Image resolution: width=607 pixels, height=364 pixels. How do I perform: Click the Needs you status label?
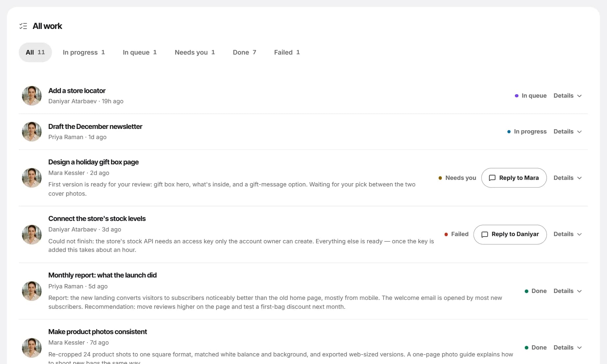pyautogui.click(x=457, y=178)
